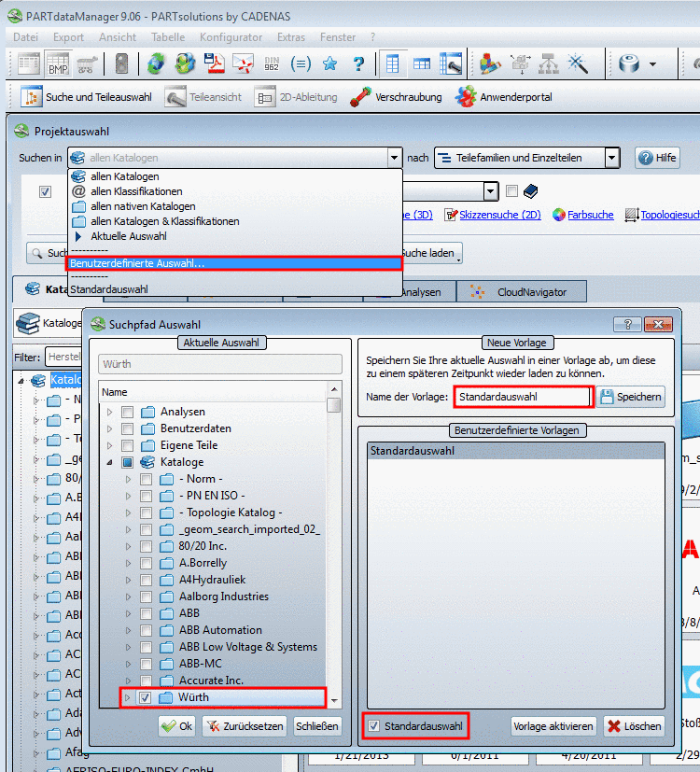
Task: Open the Suchen in catalog dropdown arrow
Action: click(394, 158)
